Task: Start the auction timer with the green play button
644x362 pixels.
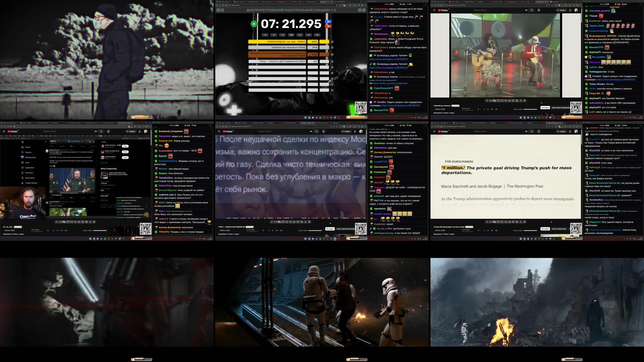Action: (254, 24)
